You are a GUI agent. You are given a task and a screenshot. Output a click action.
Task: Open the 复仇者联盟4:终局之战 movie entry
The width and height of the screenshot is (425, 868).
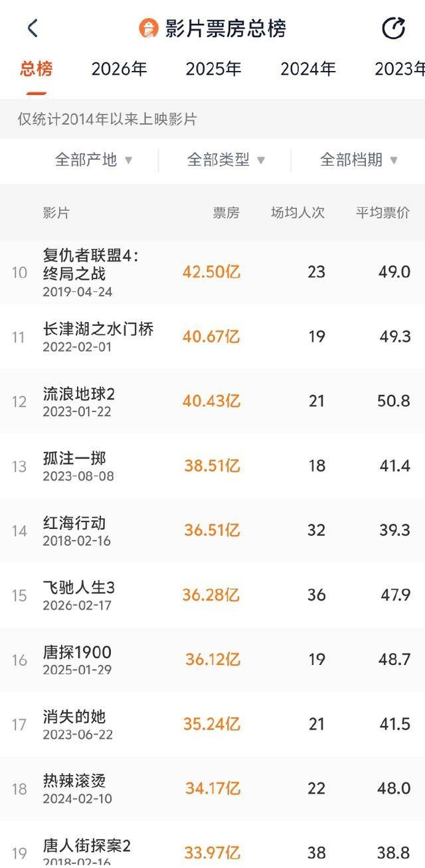click(91, 264)
